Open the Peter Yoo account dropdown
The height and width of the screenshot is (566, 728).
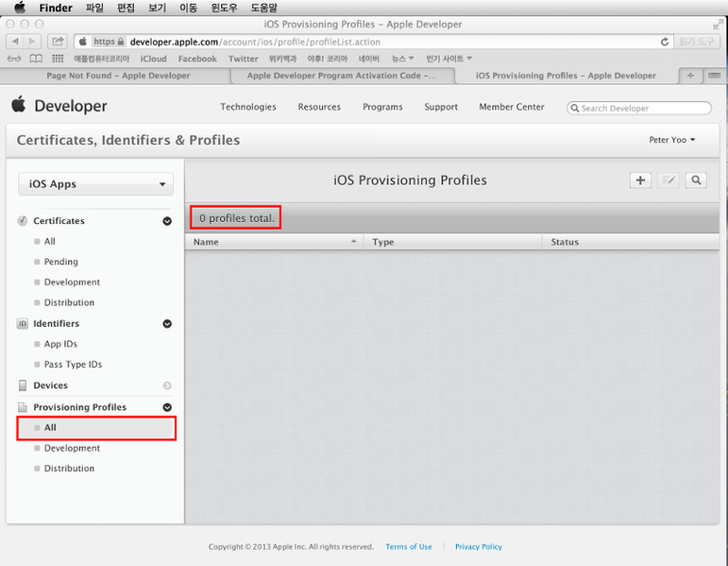pos(671,140)
